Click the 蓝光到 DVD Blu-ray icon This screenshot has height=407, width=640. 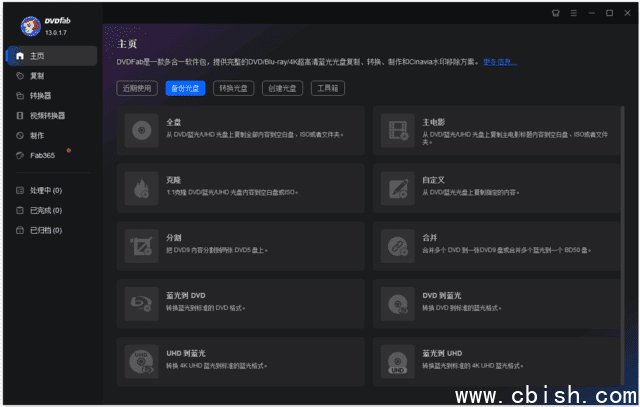click(139, 301)
